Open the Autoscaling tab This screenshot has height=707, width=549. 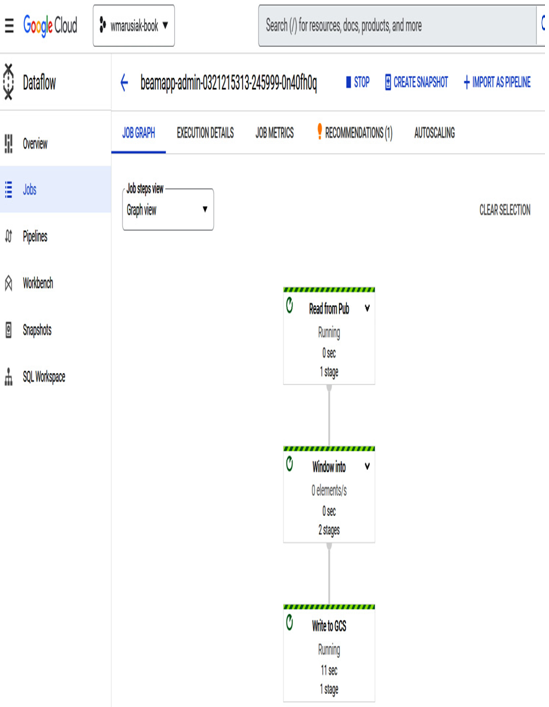pos(435,133)
